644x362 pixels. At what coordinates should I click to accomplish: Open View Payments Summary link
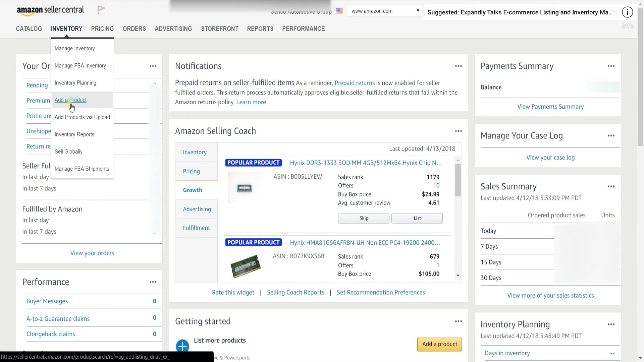point(550,107)
